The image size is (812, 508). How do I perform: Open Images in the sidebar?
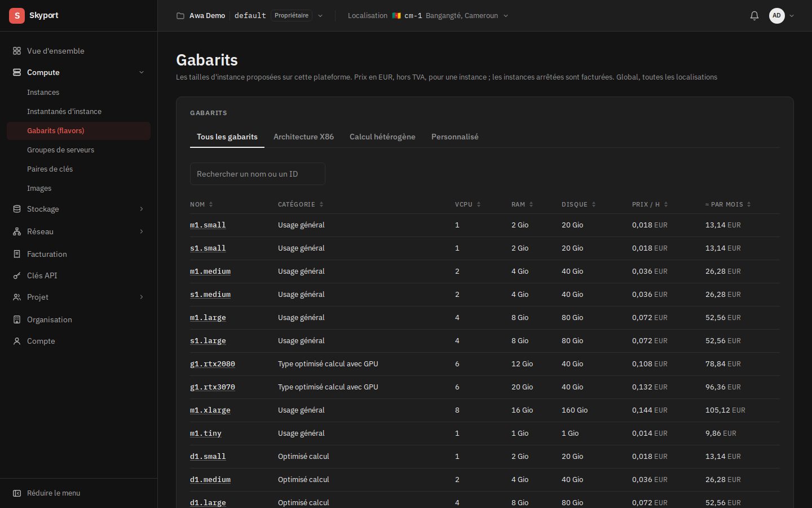pyautogui.click(x=78, y=188)
